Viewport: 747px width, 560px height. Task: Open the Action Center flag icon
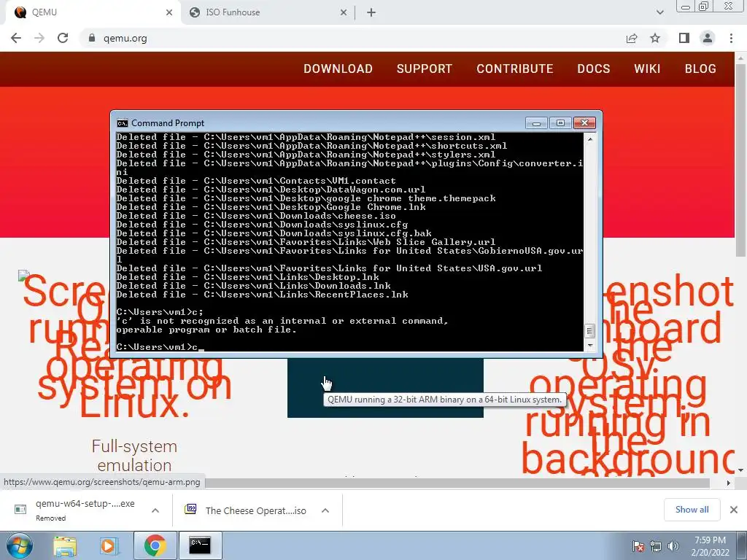(638, 546)
